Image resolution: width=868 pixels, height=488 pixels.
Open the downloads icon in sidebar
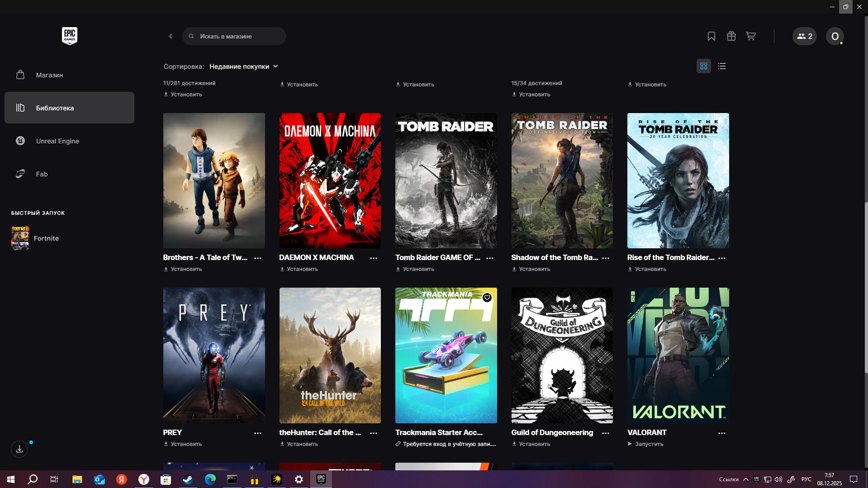pyautogui.click(x=19, y=449)
